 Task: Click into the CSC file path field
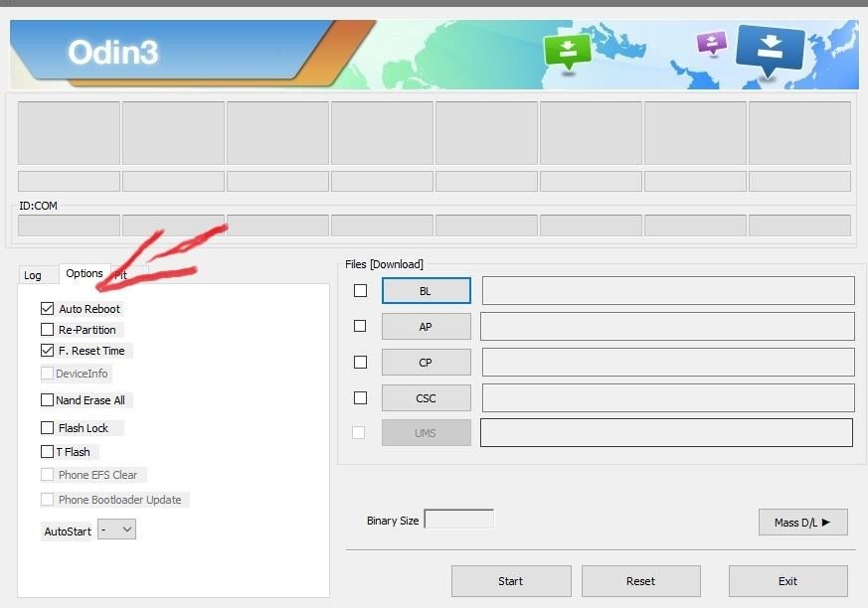668,397
